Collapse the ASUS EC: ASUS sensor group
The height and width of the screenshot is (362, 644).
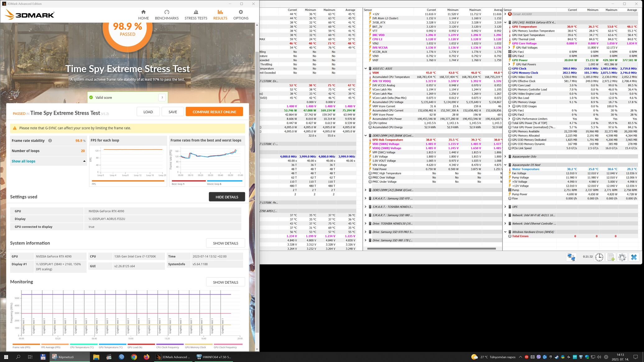click(x=366, y=68)
